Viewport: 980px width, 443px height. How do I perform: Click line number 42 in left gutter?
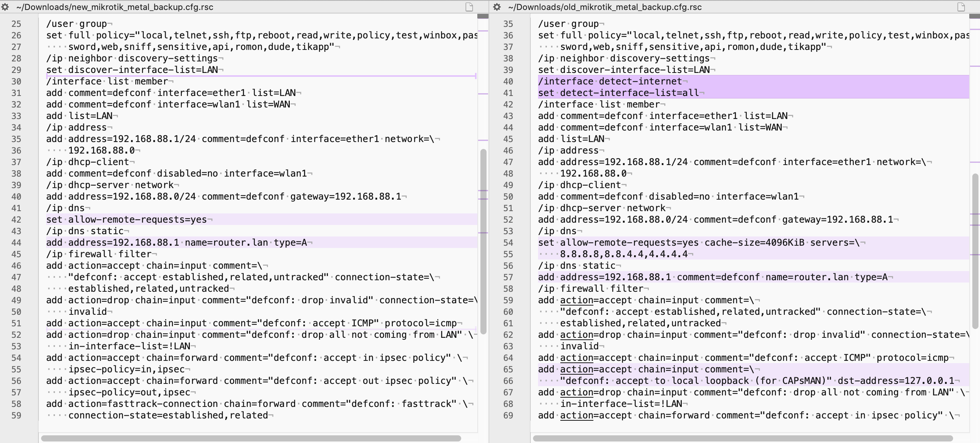click(16, 220)
